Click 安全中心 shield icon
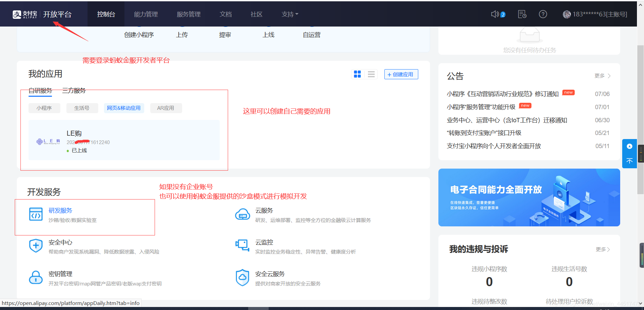Viewport: 644px width, 310px height. [36, 246]
